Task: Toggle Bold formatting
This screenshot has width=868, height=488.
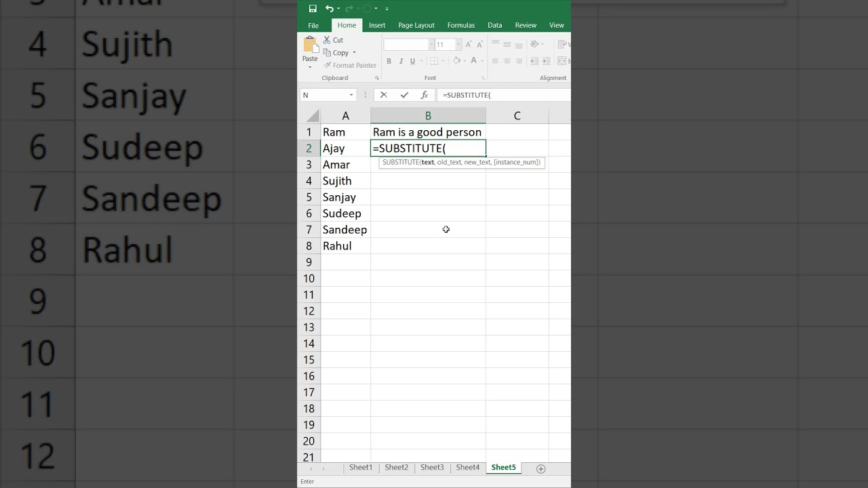Action: click(x=389, y=61)
